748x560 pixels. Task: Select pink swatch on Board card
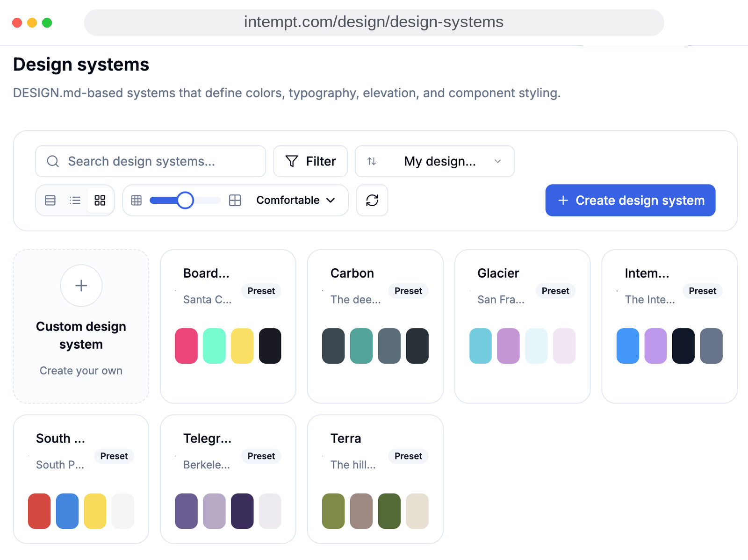pyautogui.click(x=187, y=346)
